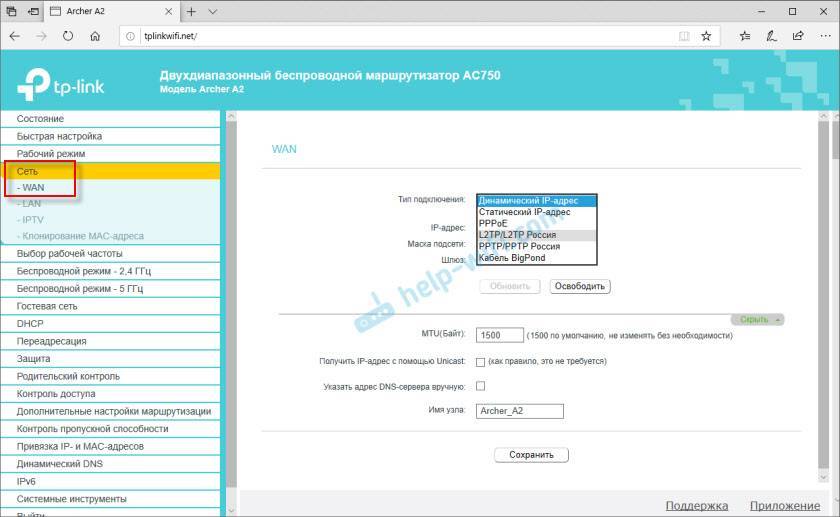Viewport: 840px width, 517px height.
Task: Click the browser refresh icon
Action: [67, 36]
